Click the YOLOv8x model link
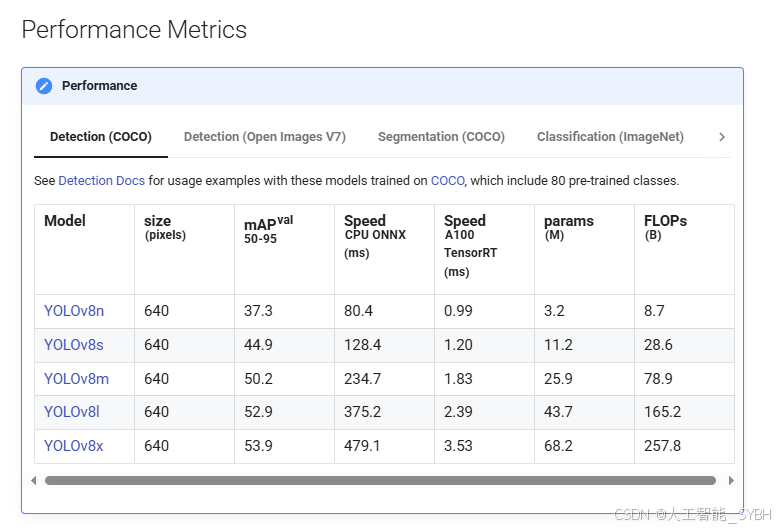 coord(74,446)
